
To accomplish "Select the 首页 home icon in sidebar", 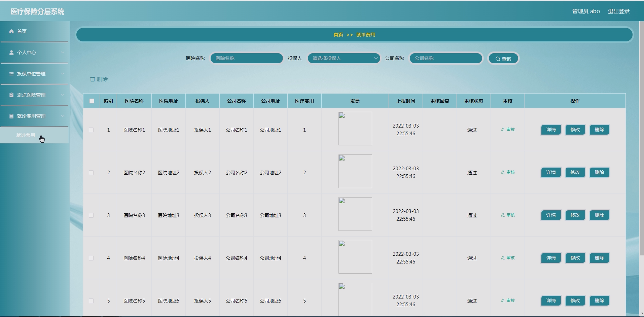I will (x=11, y=31).
